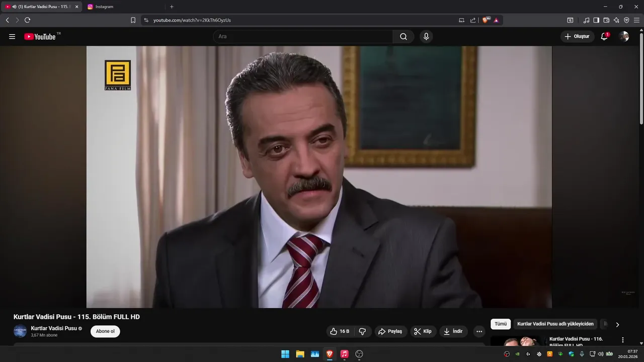Viewport: 644px width, 362px height.
Task: Share this page from address bar
Action: click(473, 20)
